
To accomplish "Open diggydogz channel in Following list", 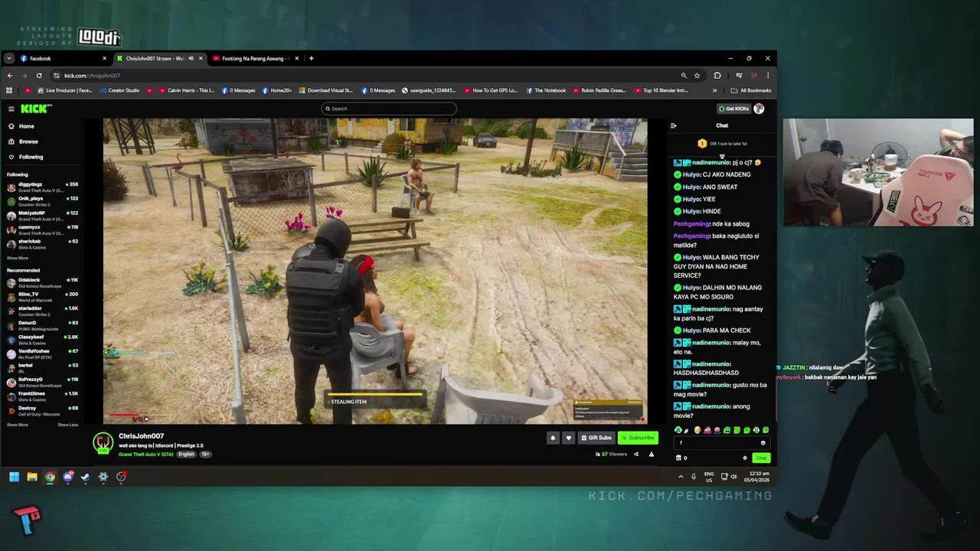I will (x=42, y=187).
